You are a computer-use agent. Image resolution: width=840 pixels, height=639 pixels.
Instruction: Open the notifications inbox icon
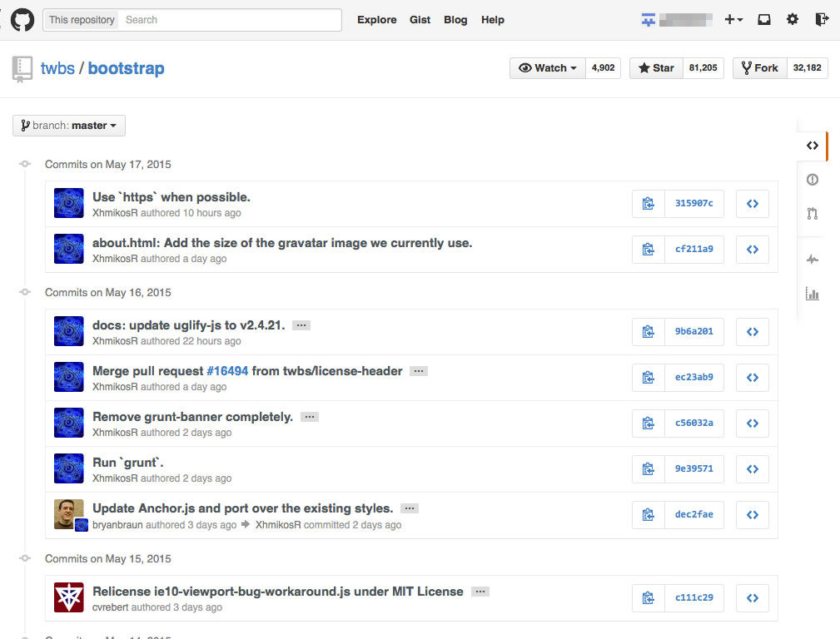[x=763, y=19]
